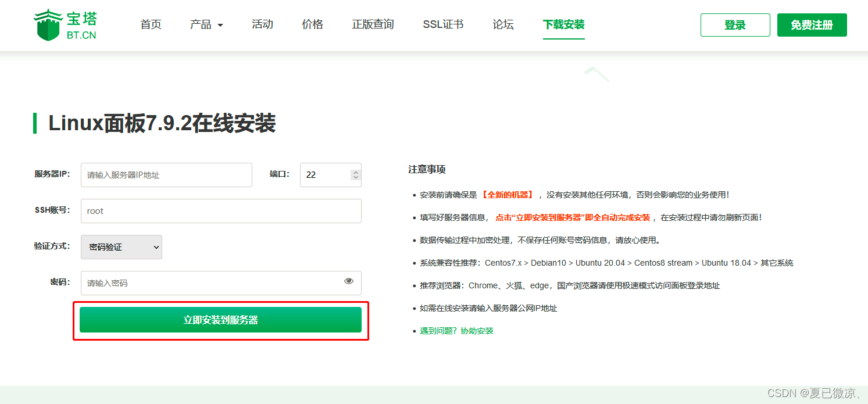This screenshot has height=404, width=868.
Task: Focus the 服务器IP input field
Action: point(166,175)
